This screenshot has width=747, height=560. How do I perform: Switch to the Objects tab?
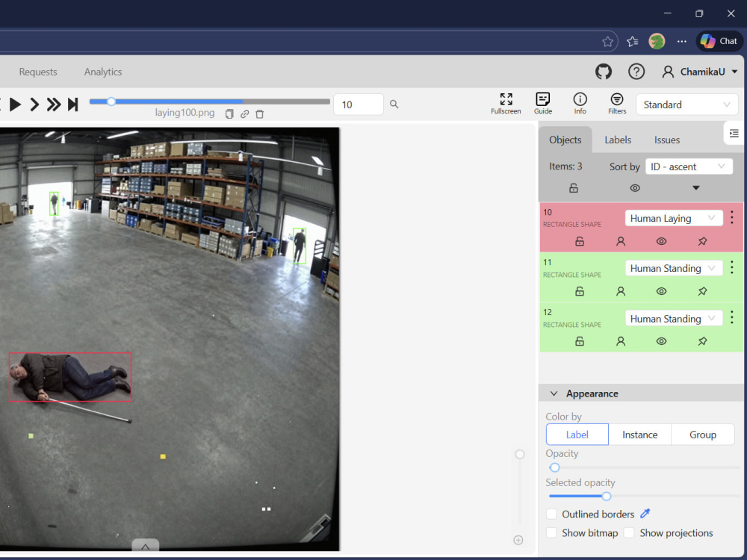click(x=565, y=140)
